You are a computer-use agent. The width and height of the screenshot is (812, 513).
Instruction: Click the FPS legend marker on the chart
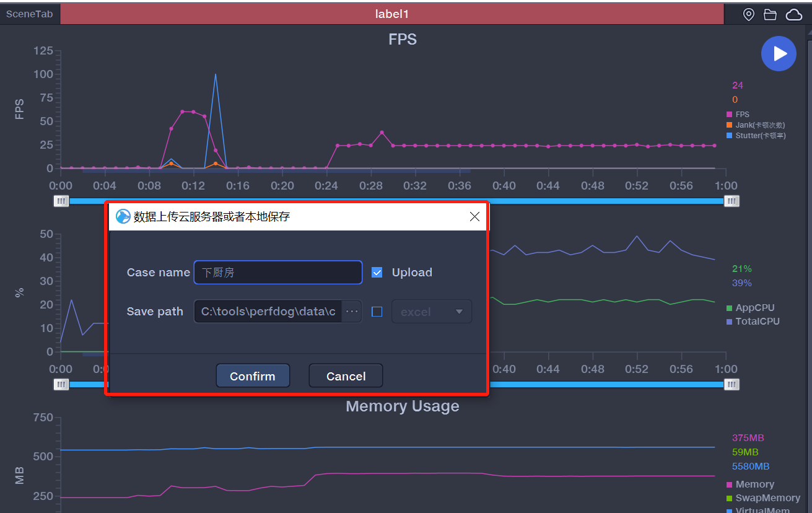(728, 114)
